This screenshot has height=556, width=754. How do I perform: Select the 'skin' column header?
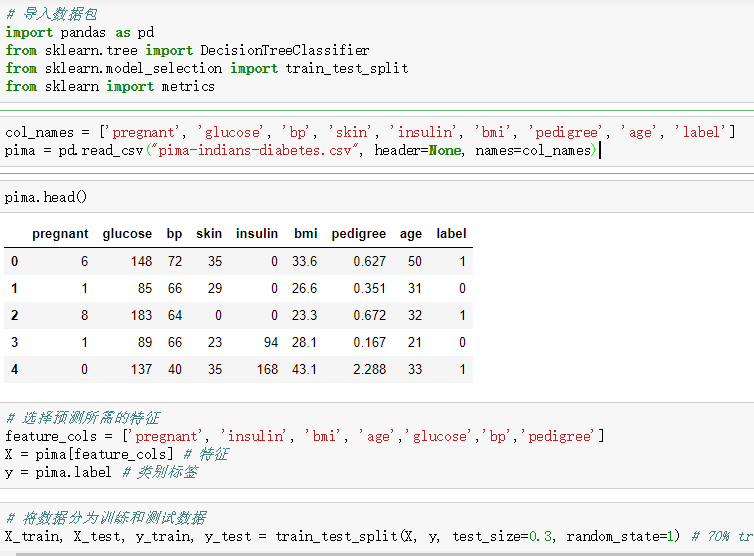tap(209, 234)
